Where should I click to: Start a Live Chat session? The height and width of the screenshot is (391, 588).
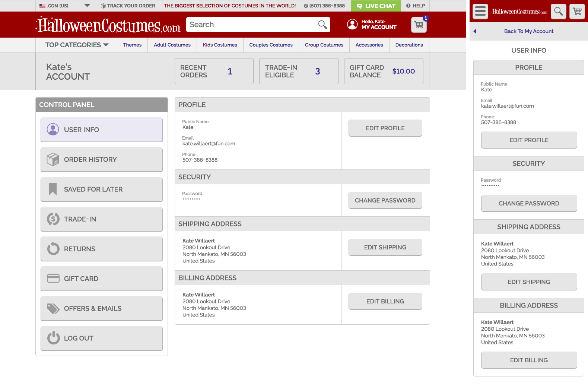[x=376, y=6]
